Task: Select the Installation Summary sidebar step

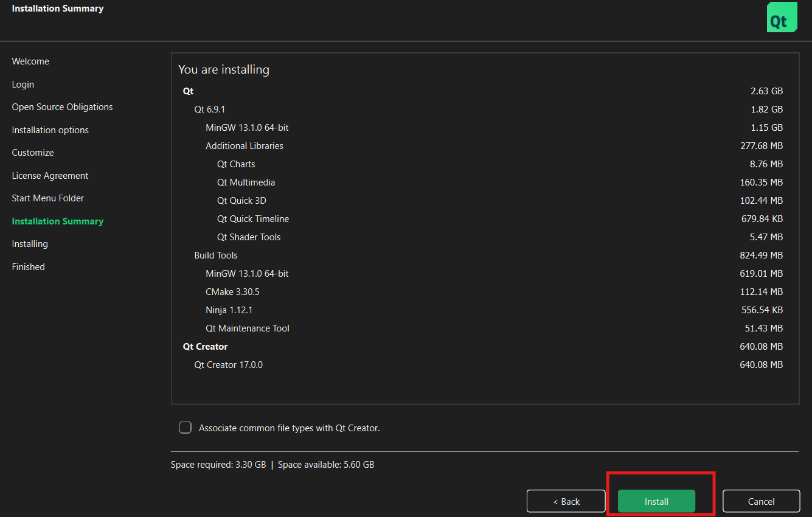Action: coord(58,221)
